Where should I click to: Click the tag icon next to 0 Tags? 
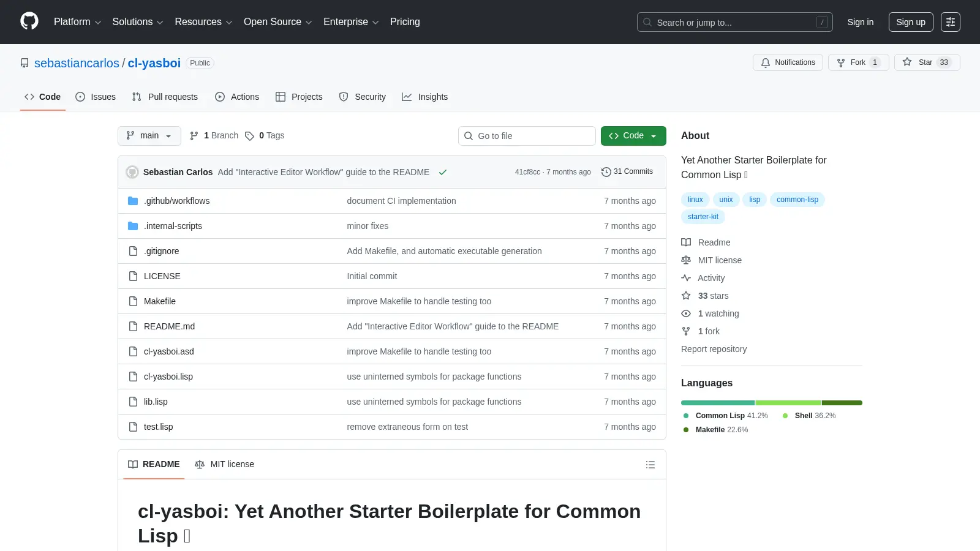point(249,136)
